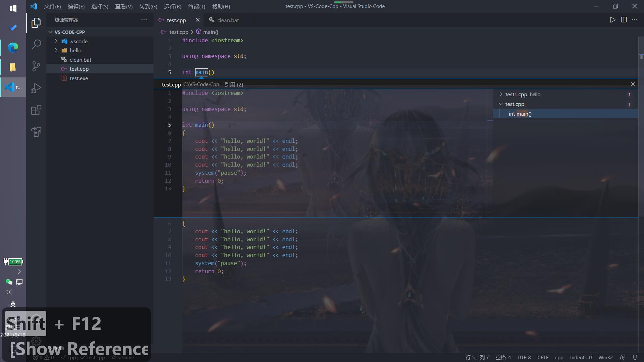Select the 'int main()' reference entry
The image size is (644, 362).
tap(565, 114)
